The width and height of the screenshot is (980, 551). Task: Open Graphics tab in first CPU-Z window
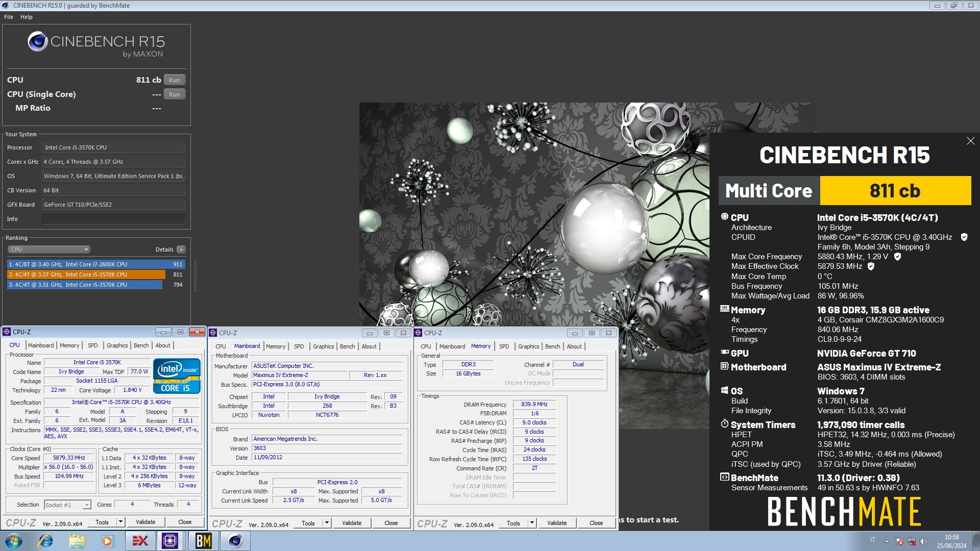click(x=117, y=345)
